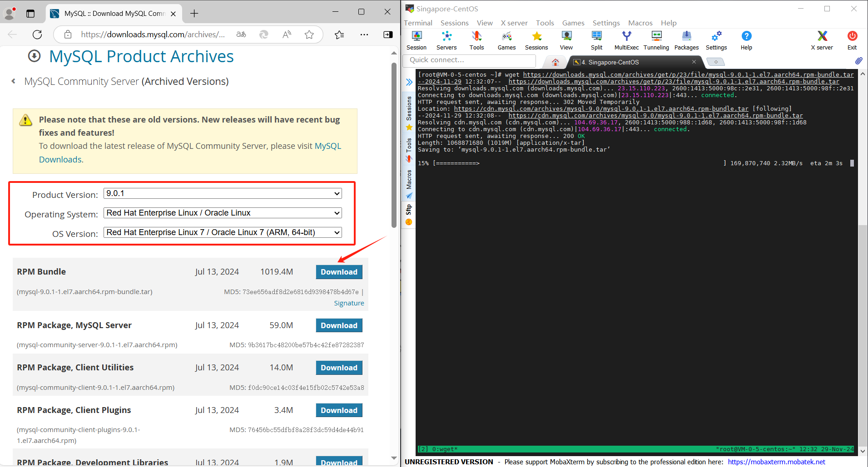Screen dimensions: 868x467
Task: Download the RPM Bundle
Action: pos(339,272)
